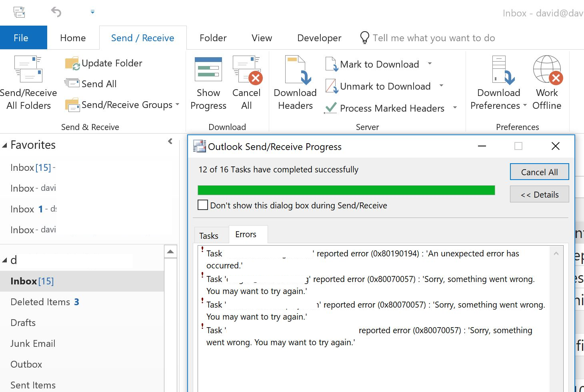Screen dimensions: 584x392
Task: Toggle the Work Offline globe icon
Action: [548, 70]
